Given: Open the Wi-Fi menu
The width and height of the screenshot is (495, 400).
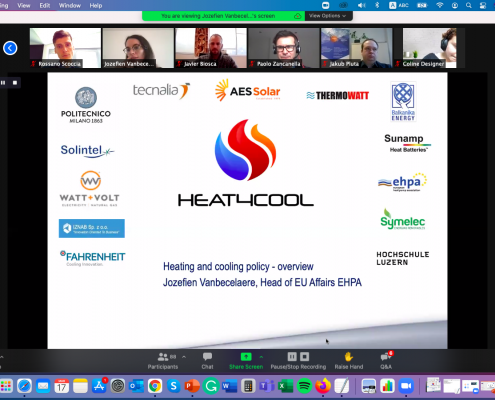Looking at the screenshot, I should pyautogui.click(x=440, y=5).
